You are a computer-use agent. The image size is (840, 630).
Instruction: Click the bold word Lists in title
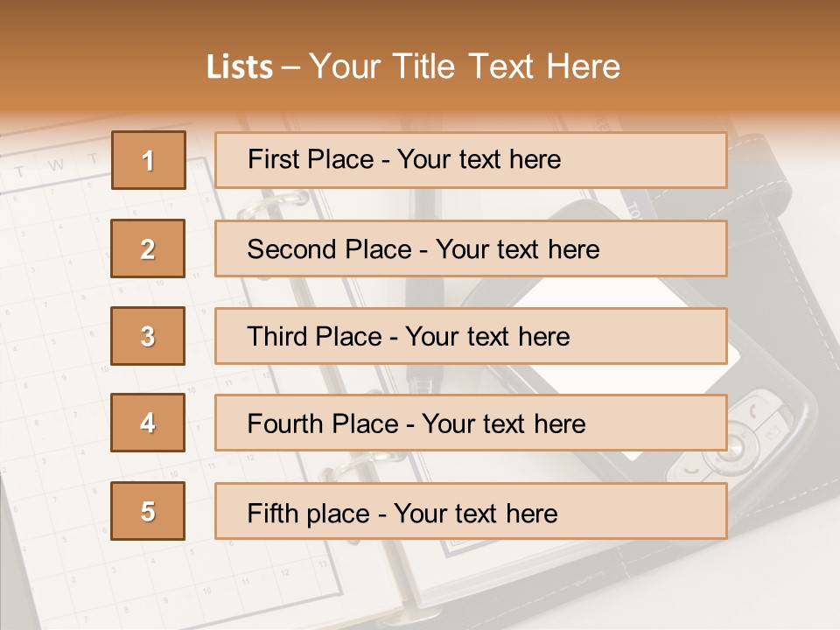coord(240,67)
